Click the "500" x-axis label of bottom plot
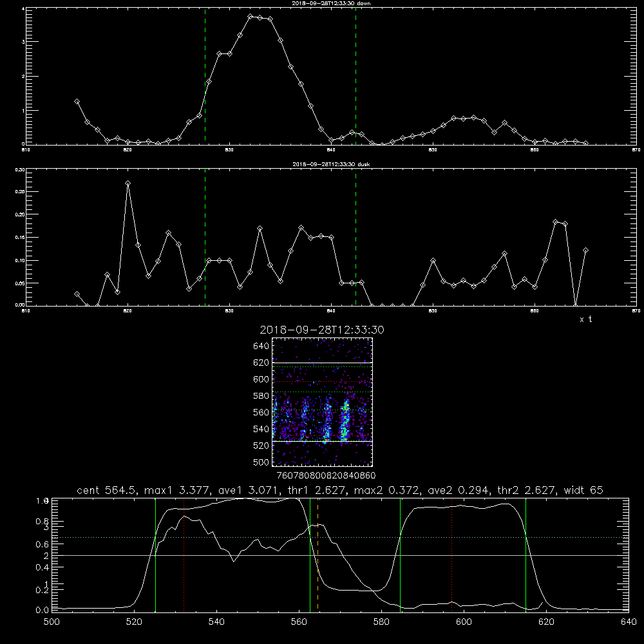 coord(52,622)
